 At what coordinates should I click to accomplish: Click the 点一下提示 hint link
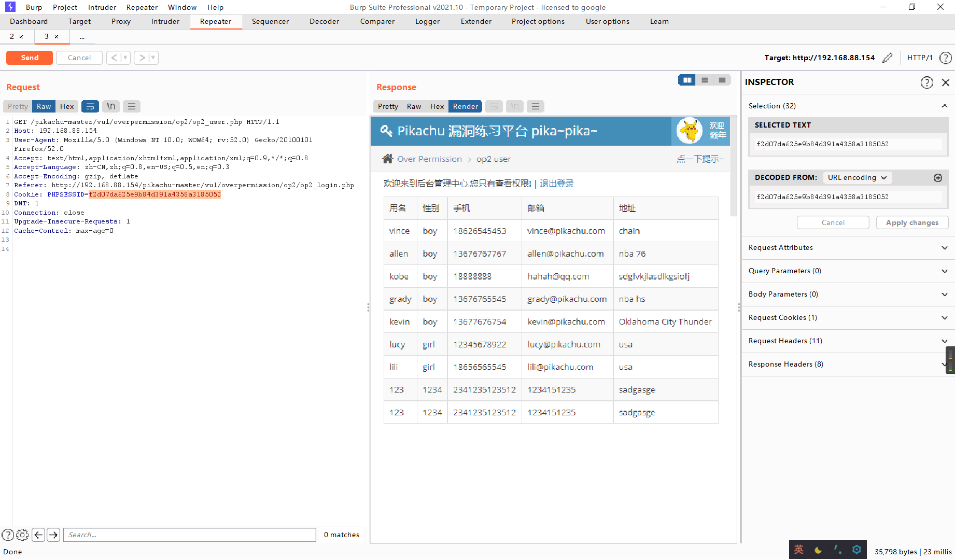pyautogui.click(x=700, y=159)
